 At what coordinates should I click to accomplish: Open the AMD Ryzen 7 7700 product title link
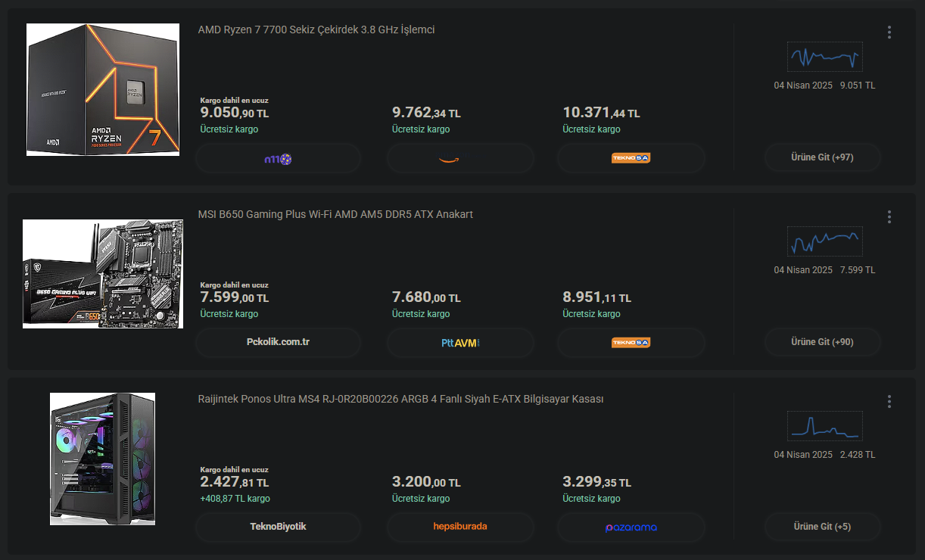click(316, 30)
